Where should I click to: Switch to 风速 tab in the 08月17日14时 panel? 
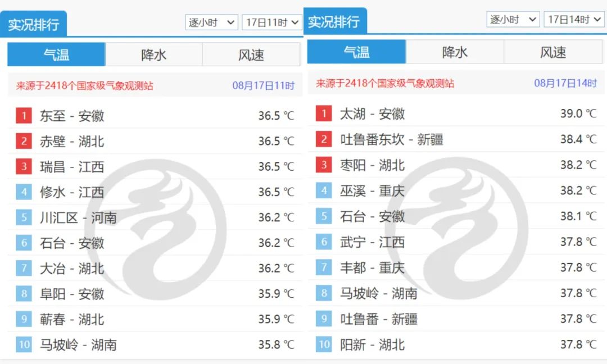(x=552, y=52)
